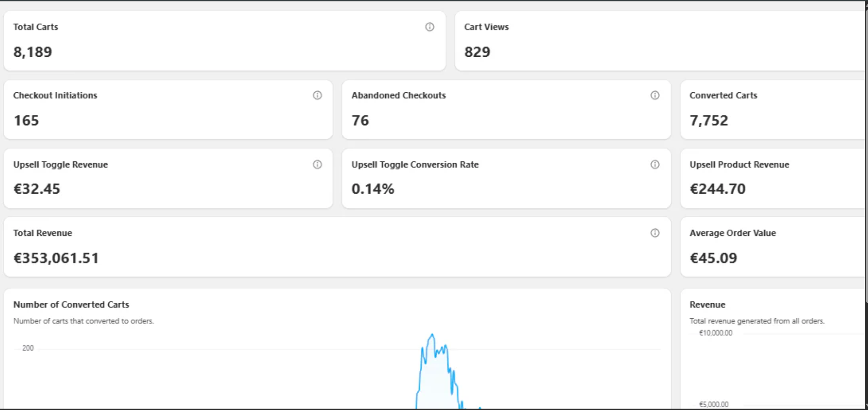This screenshot has height=410, width=868.
Task: Click the Checkout Initiations value 165
Action: [26, 120]
